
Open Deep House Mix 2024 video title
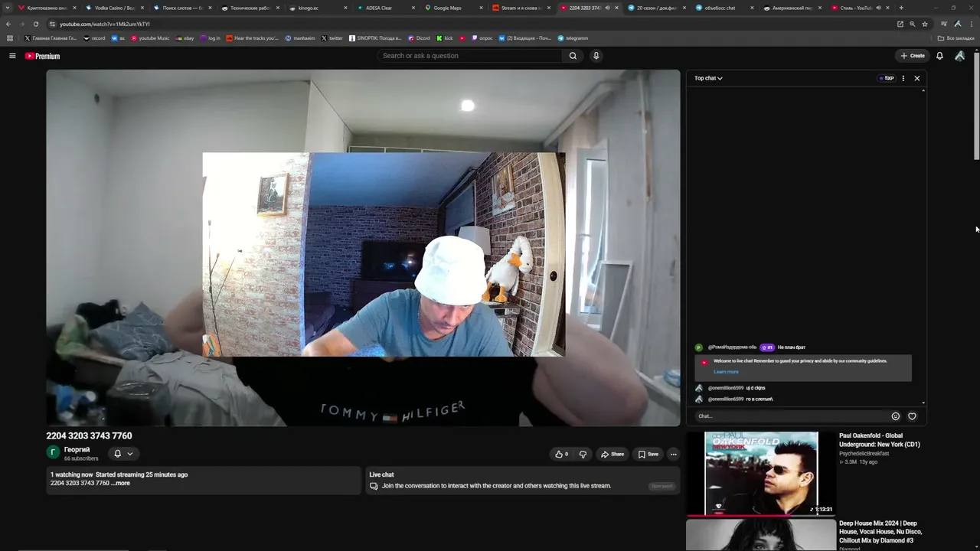coord(880,532)
